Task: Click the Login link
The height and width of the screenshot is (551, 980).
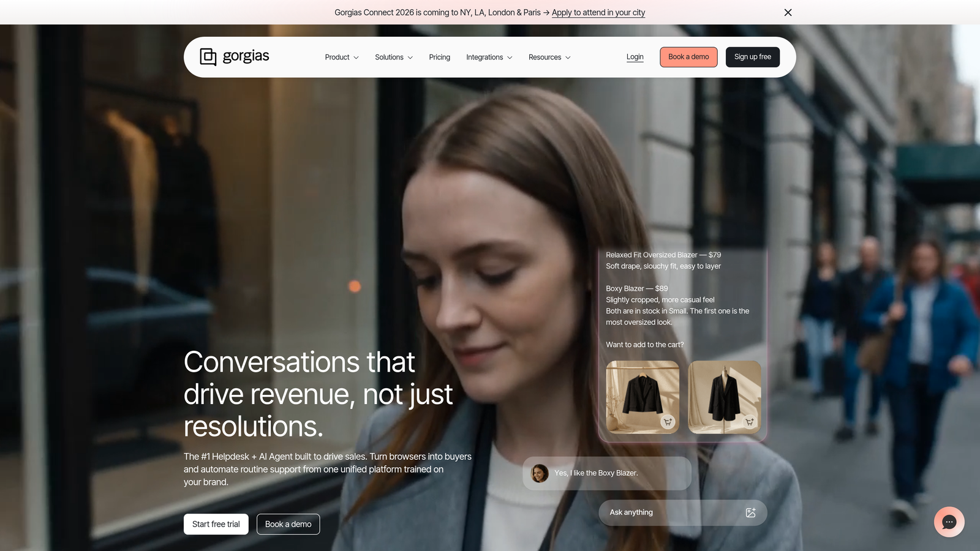Action: point(635,57)
